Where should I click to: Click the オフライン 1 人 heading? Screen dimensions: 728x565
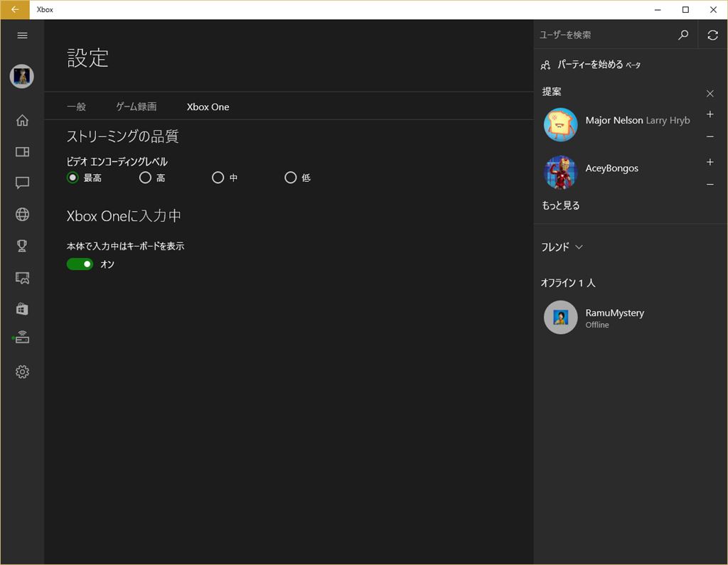(x=568, y=283)
